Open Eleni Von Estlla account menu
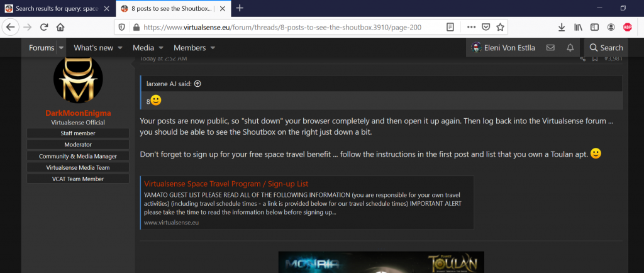The width and height of the screenshot is (644, 273). coord(503,48)
